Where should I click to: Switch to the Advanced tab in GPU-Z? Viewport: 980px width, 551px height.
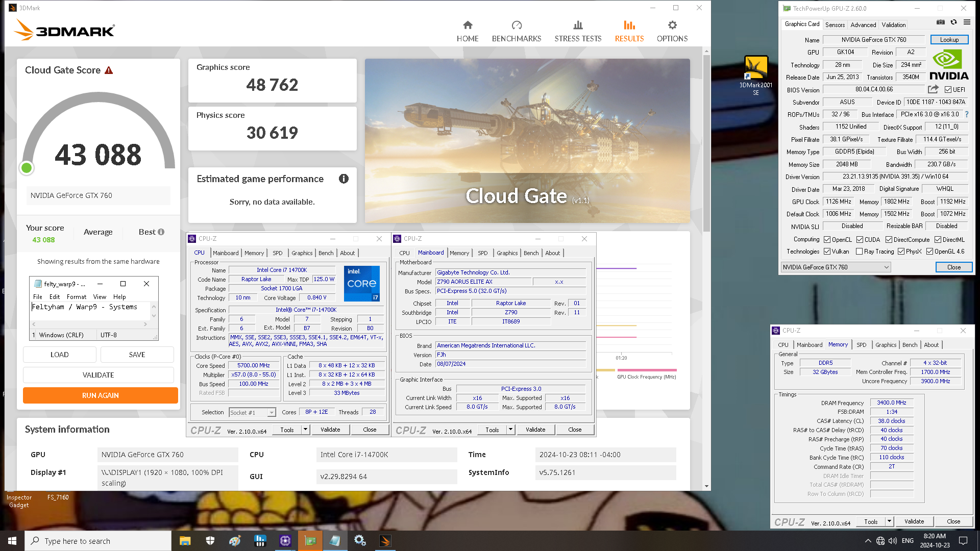pos(863,24)
